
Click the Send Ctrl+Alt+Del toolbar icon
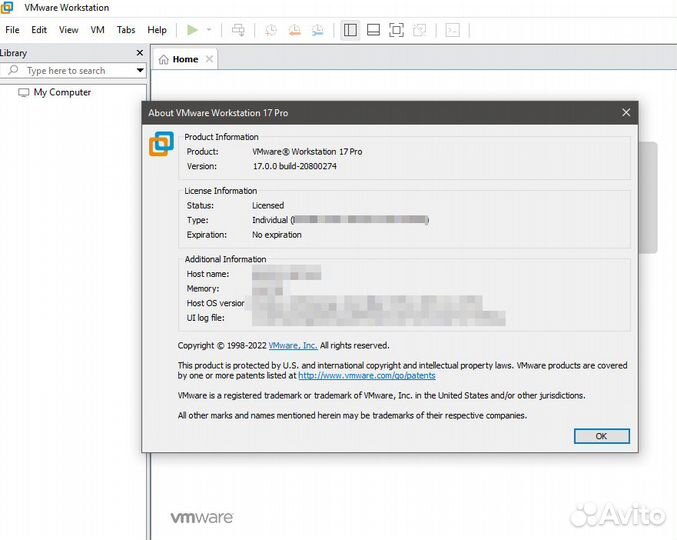tap(238, 30)
